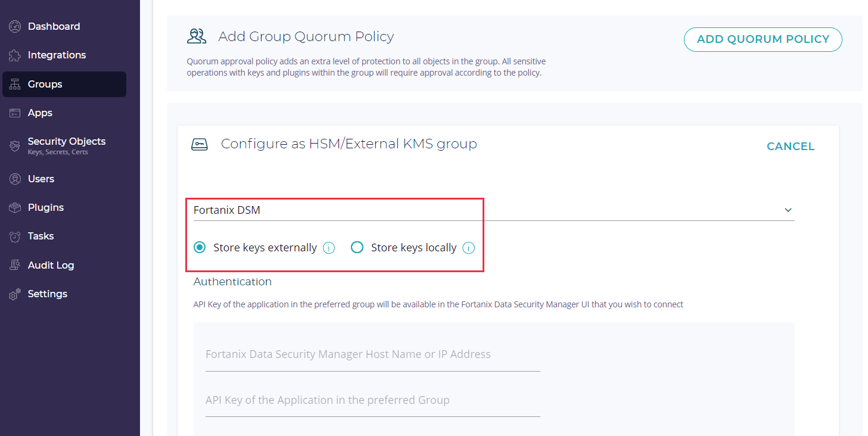Select Store keys externally radio button

pos(200,247)
